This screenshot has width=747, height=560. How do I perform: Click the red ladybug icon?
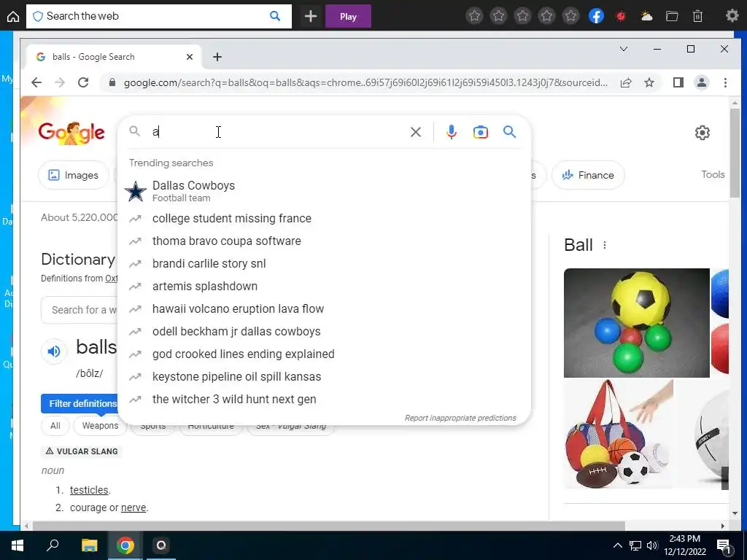tap(621, 16)
